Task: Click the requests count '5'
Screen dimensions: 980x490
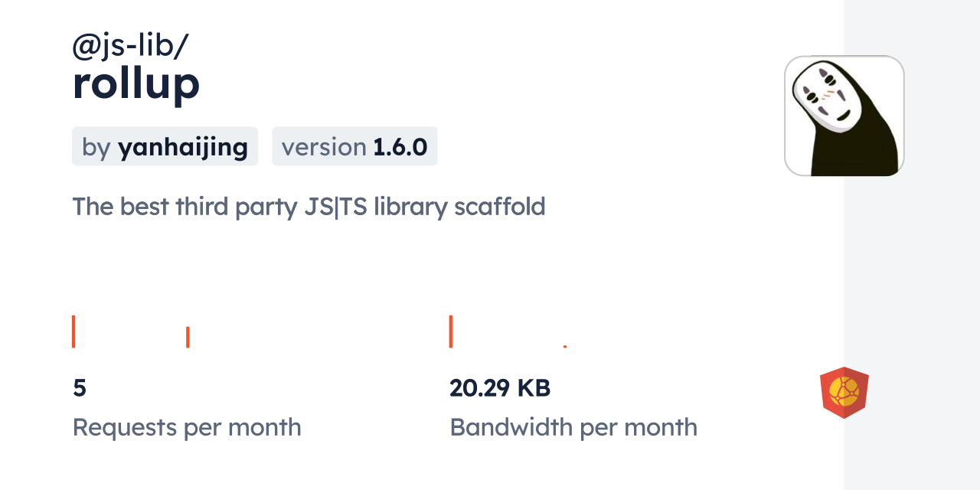Action: pyautogui.click(x=80, y=388)
